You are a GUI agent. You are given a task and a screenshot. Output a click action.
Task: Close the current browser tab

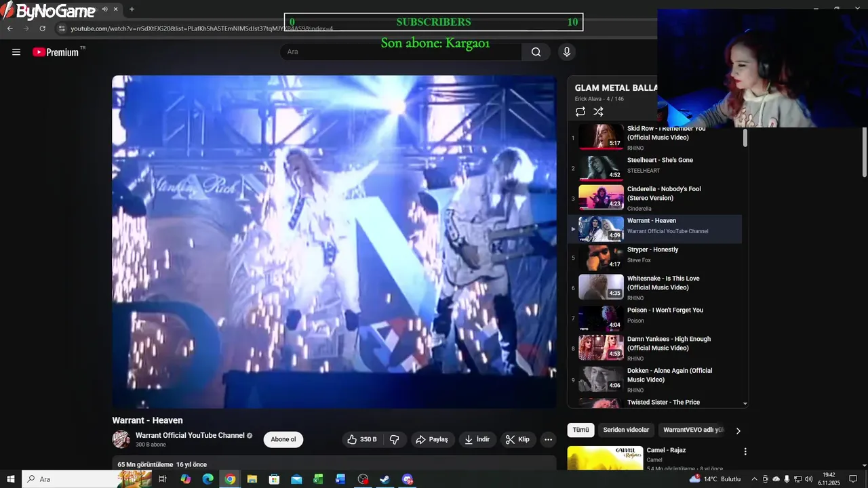point(115,9)
